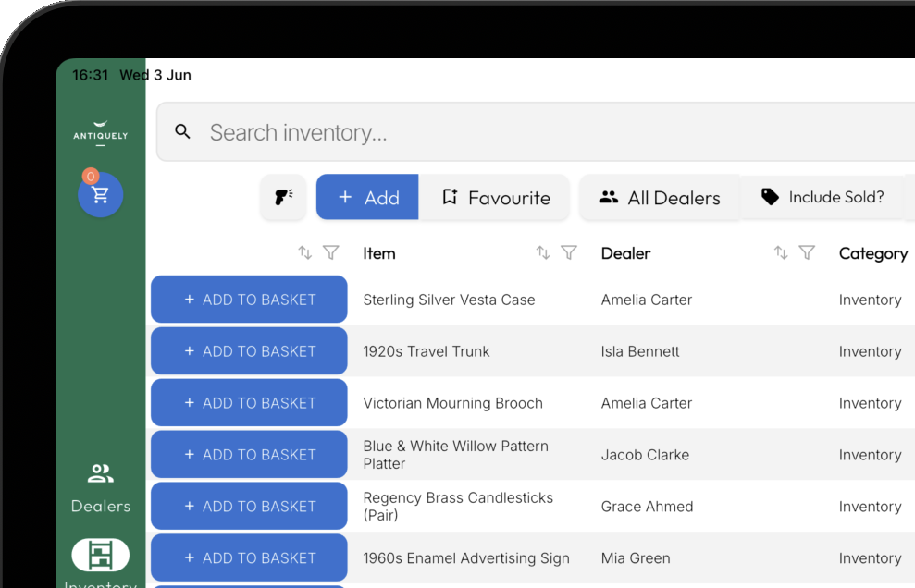Open the All Dealers selector
The height and width of the screenshot is (588, 915).
(x=660, y=197)
